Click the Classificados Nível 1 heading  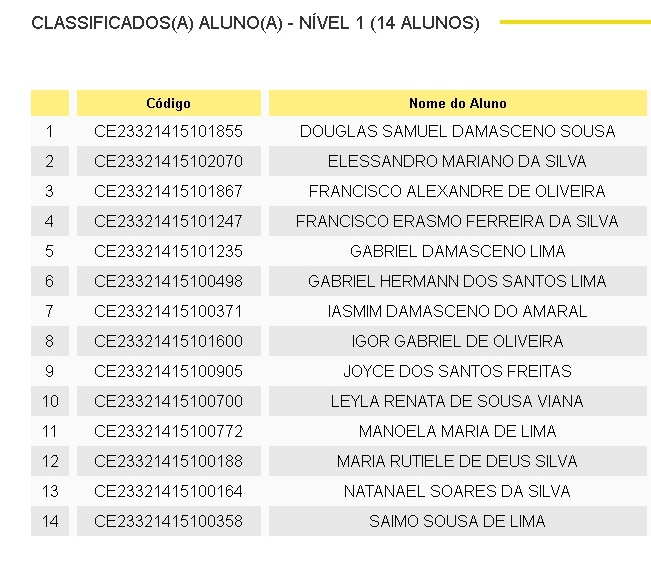point(255,23)
